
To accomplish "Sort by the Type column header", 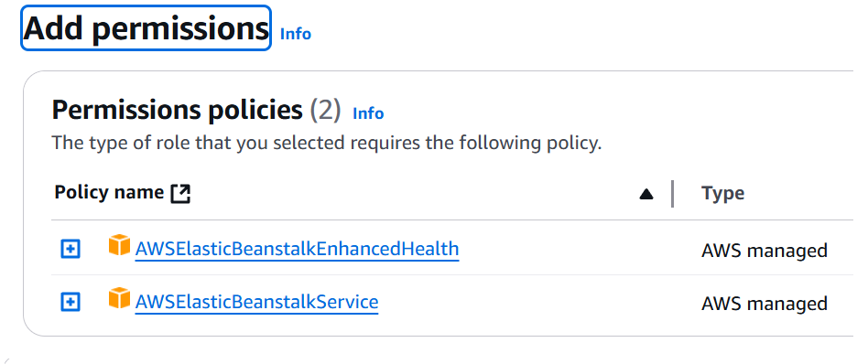I will pyautogui.click(x=723, y=193).
